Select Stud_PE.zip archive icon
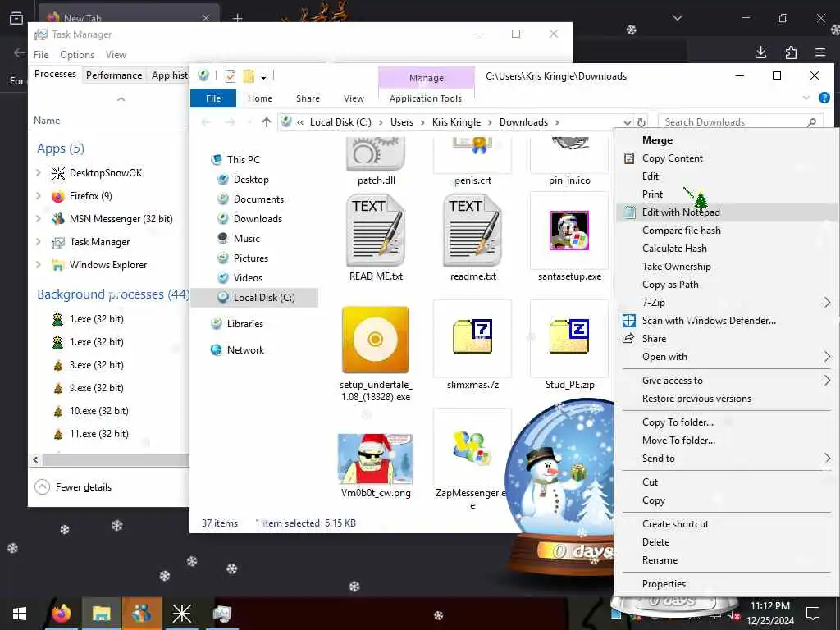 pyautogui.click(x=569, y=336)
